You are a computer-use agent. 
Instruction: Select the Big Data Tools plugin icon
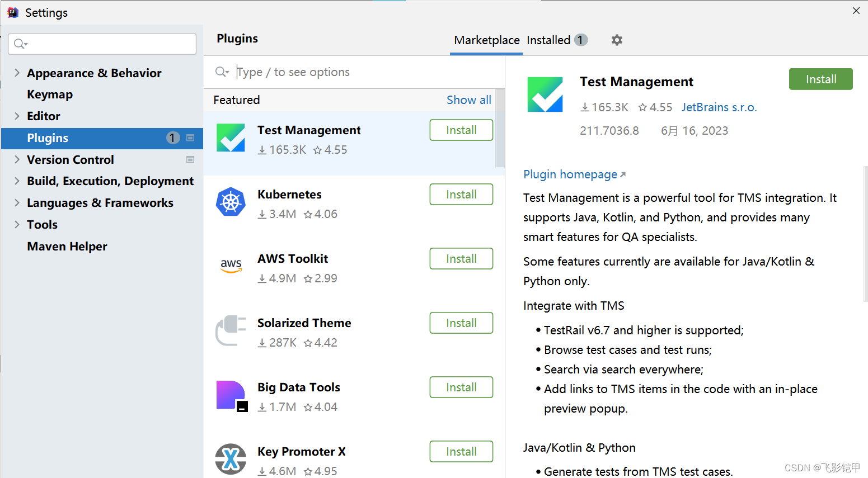[x=231, y=396]
